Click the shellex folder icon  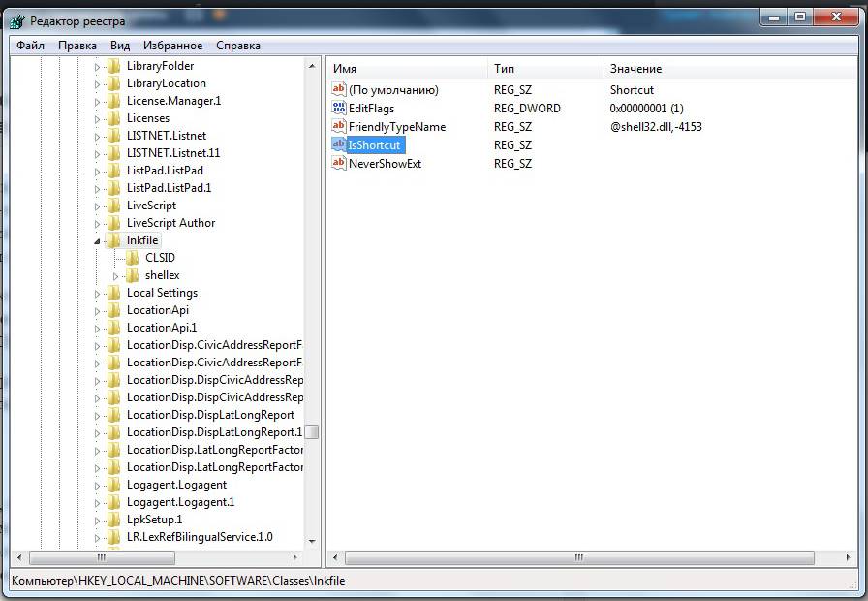coord(133,275)
